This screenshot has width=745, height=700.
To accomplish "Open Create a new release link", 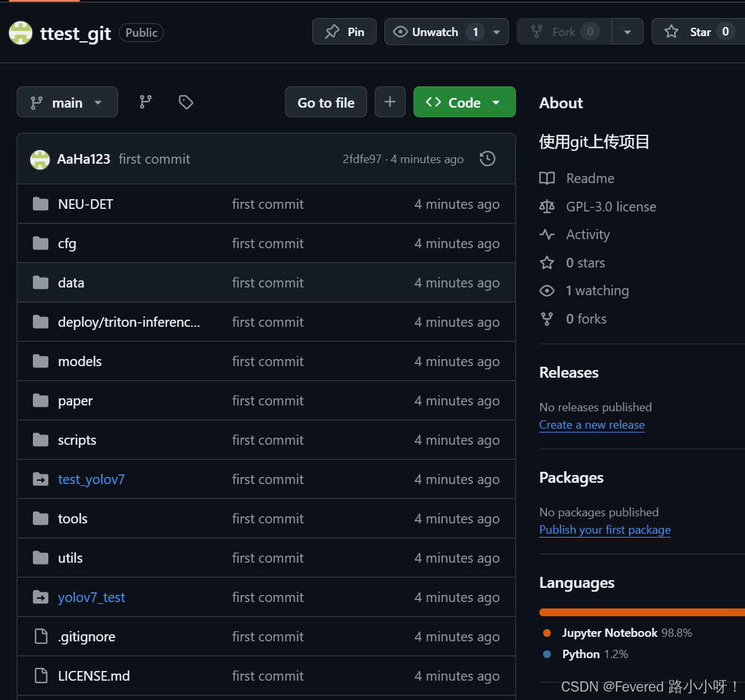I will click(x=591, y=425).
